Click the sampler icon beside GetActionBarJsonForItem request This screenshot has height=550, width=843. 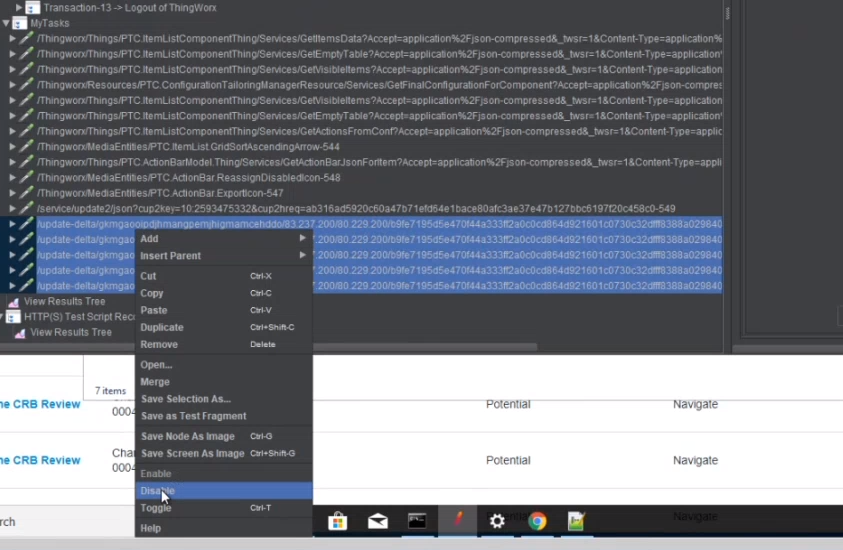[x=26, y=162]
